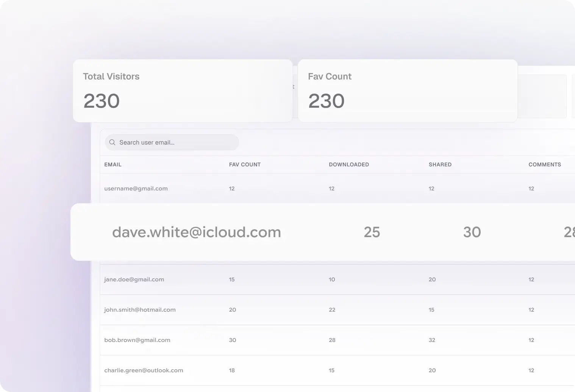Click fav count 15 for jane.doe

coord(232,280)
